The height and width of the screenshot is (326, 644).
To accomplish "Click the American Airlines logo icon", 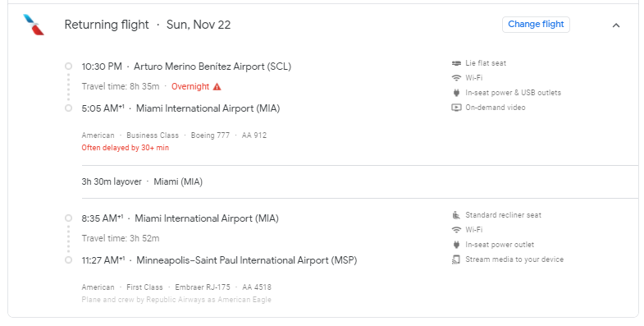I will 34,25.
